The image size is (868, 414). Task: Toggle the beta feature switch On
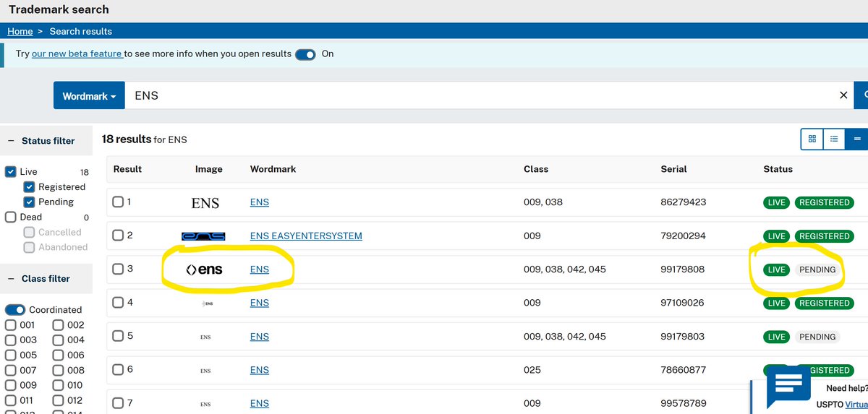pos(305,54)
